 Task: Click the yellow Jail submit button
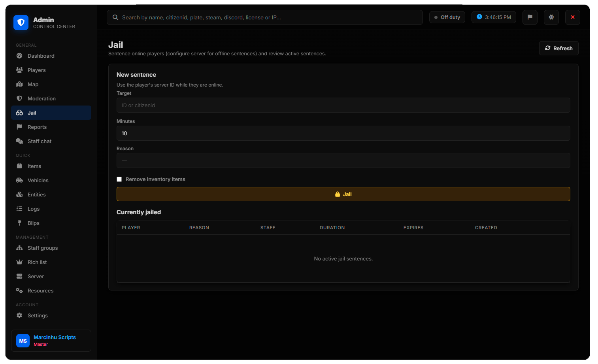(x=343, y=194)
